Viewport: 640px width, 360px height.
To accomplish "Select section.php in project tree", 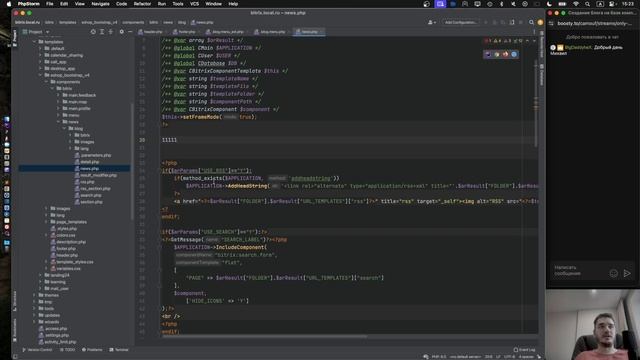I will coord(89,202).
